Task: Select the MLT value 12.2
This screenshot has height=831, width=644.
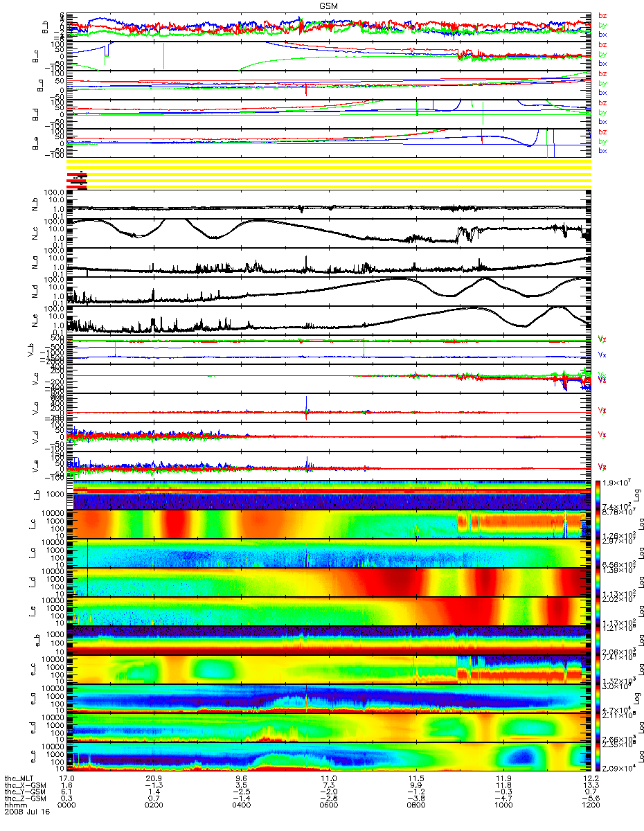Action: point(590,779)
